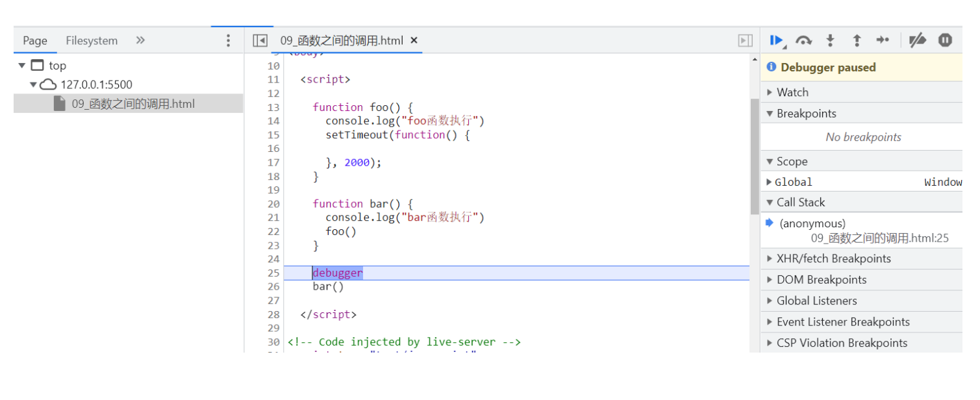Click the live-server injected code comment
The image size is (980, 400).
[x=404, y=342]
